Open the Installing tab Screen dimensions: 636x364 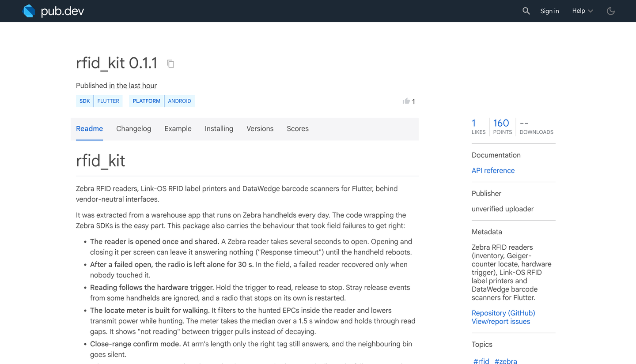coord(219,129)
